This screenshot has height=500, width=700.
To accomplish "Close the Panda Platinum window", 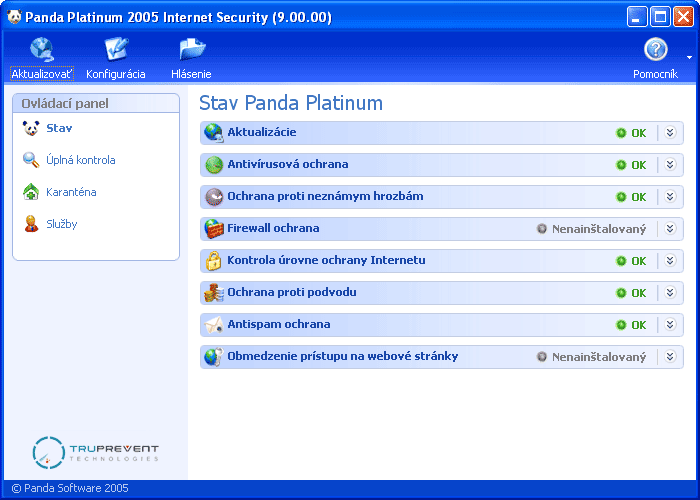I will (683, 17).
